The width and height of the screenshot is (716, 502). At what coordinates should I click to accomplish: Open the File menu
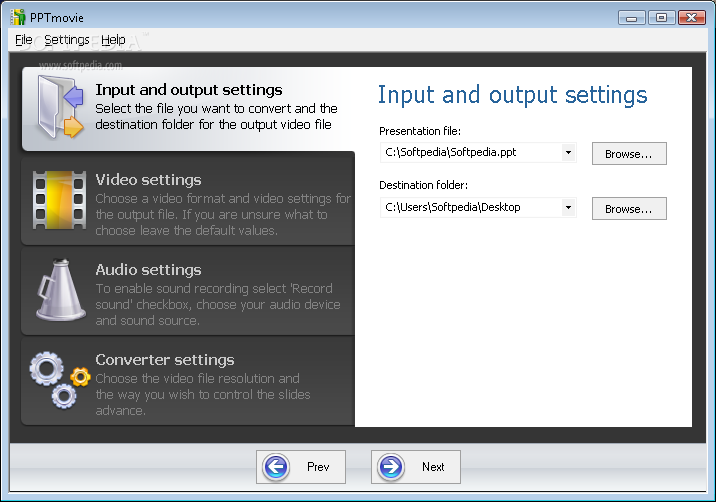23,40
